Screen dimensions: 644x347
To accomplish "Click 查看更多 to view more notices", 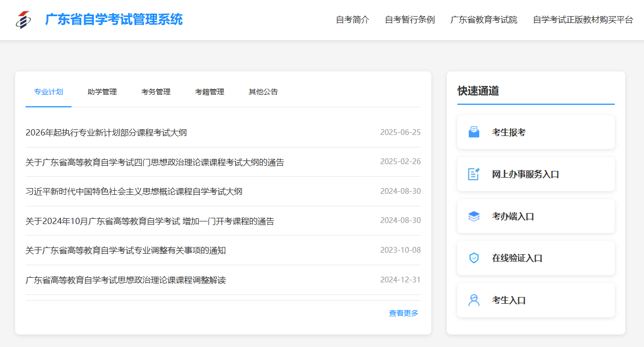I will click(x=404, y=313).
